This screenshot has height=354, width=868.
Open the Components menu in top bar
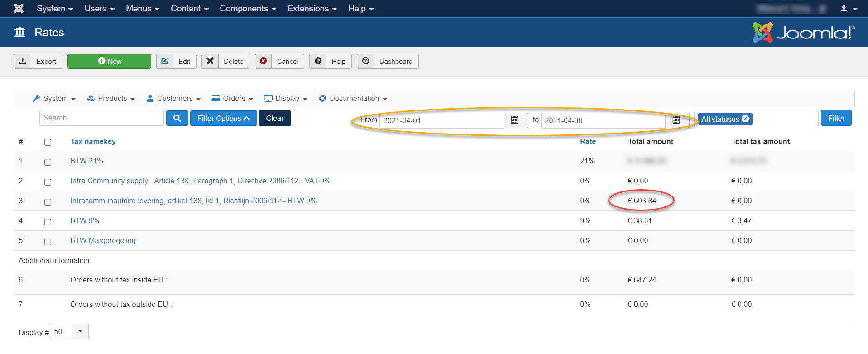click(x=247, y=9)
